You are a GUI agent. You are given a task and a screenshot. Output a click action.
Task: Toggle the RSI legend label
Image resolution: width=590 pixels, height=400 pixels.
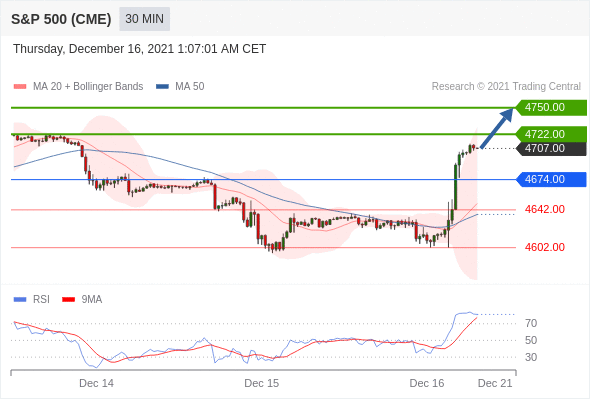tap(41, 300)
